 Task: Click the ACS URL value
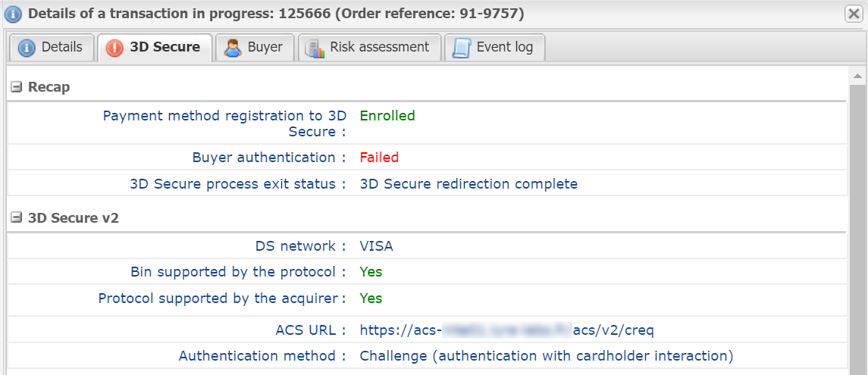[x=506, y=330]
